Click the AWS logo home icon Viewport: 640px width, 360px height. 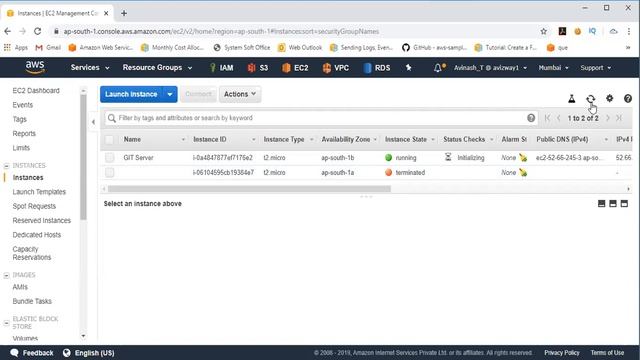pyautogui.click(x=35, y=67)
